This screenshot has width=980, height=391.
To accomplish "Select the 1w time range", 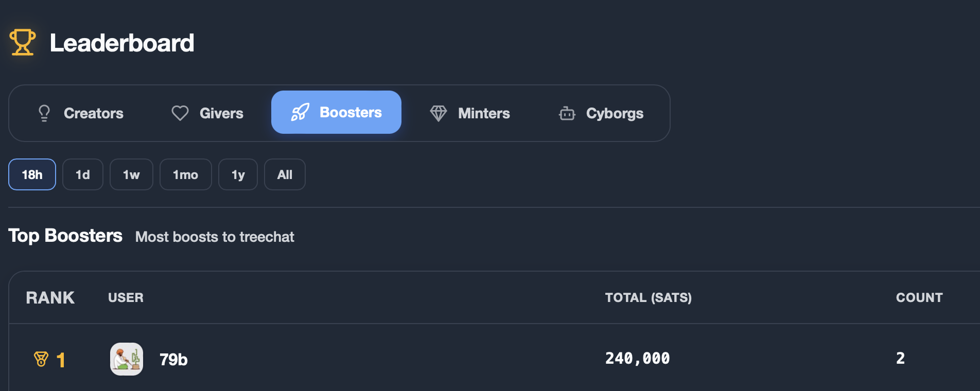I will (x=131, y=174).
